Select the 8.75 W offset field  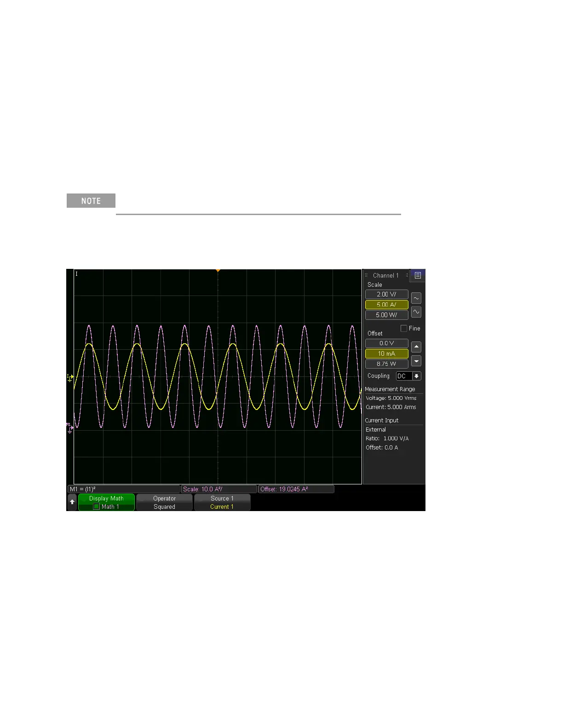pos(386,364)
